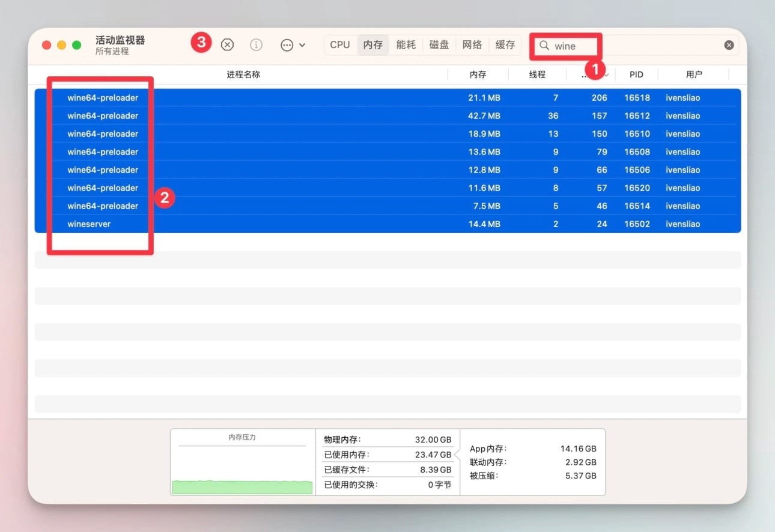Screen dimensions: 775x532
Task: Open the 网络 network view
Action: point(472,44)
